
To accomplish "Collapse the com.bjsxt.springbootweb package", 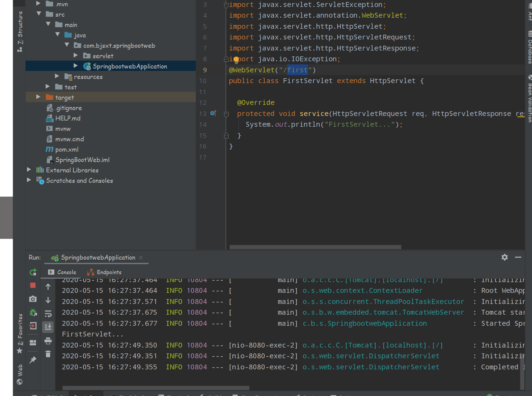I will 67,45.
